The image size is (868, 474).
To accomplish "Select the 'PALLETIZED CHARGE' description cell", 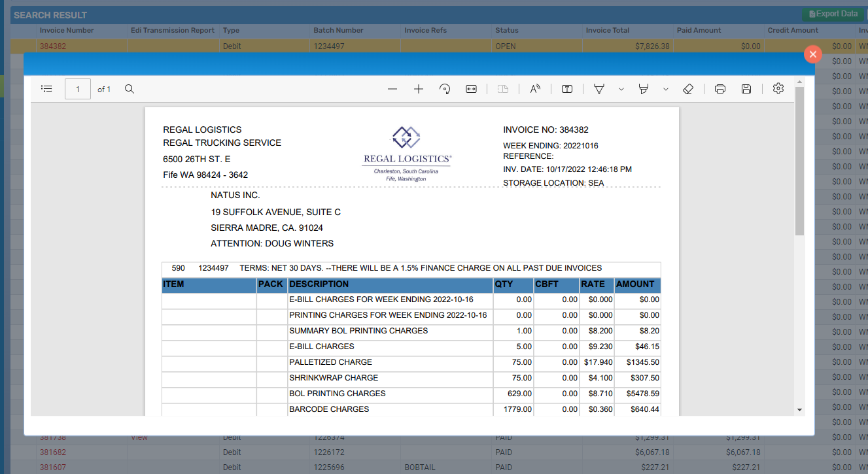I will 391,362.
